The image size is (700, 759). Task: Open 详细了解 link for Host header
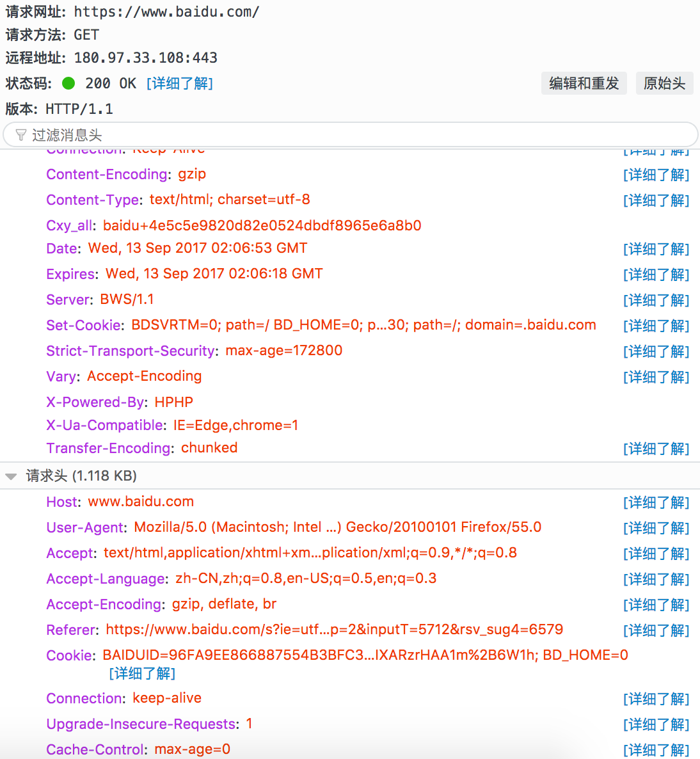(656, 502)
